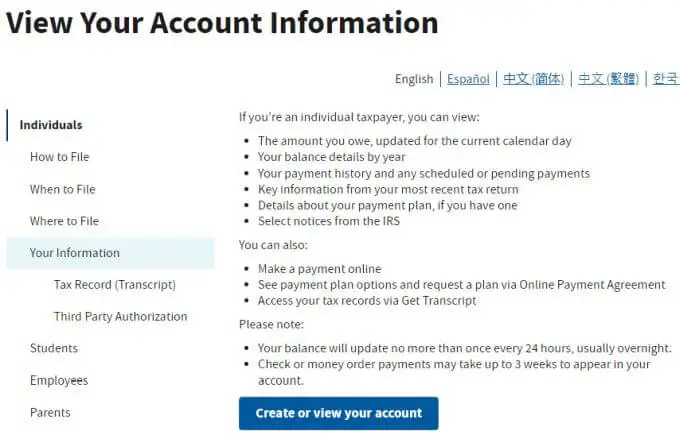Switch language to Español
This screenshot has width=680, height=435.
[468, 79]
